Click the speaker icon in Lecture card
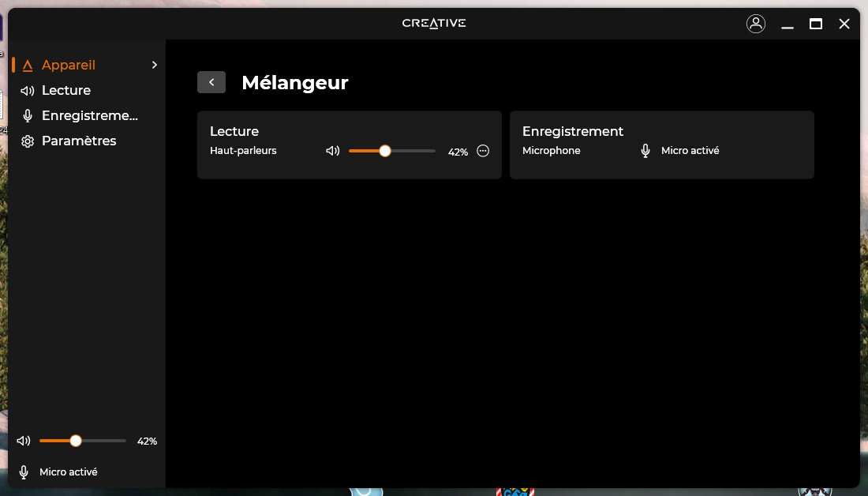This screenshot has width=868, height=496. click(x=332, y=150)
